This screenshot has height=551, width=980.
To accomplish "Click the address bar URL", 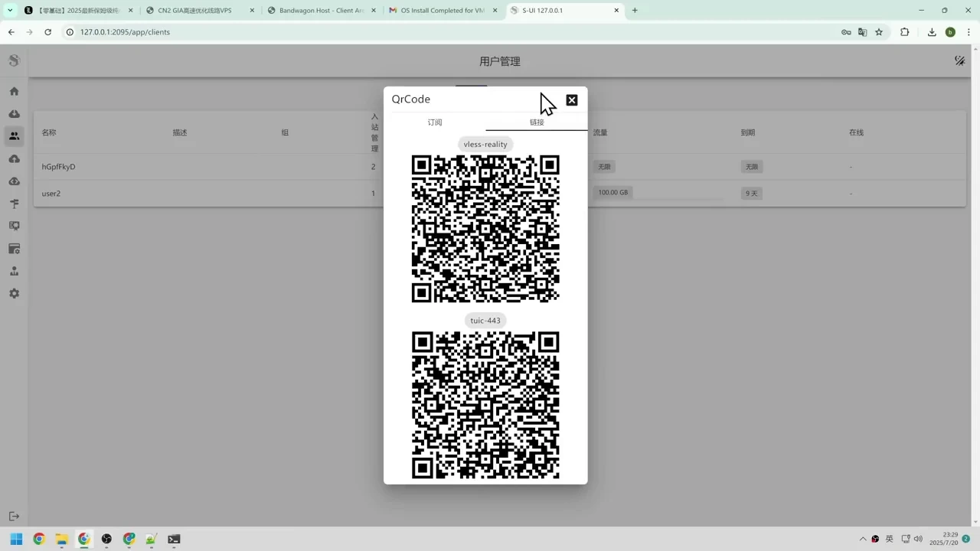I will tap(125, 32).
